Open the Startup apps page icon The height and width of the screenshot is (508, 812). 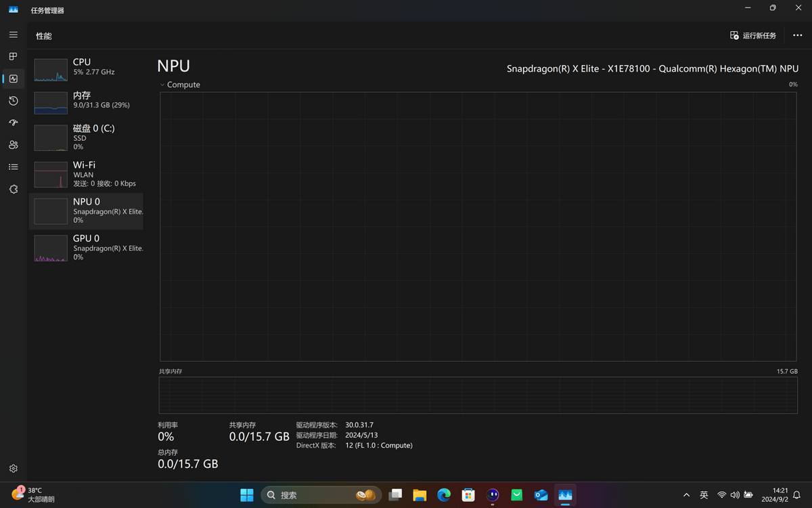click(x=14, y=123)
